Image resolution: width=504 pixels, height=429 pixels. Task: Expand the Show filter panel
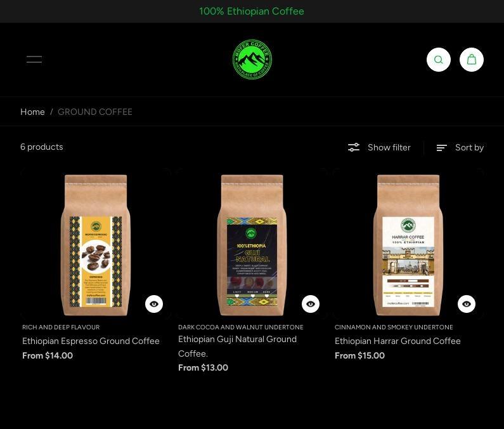379,147
